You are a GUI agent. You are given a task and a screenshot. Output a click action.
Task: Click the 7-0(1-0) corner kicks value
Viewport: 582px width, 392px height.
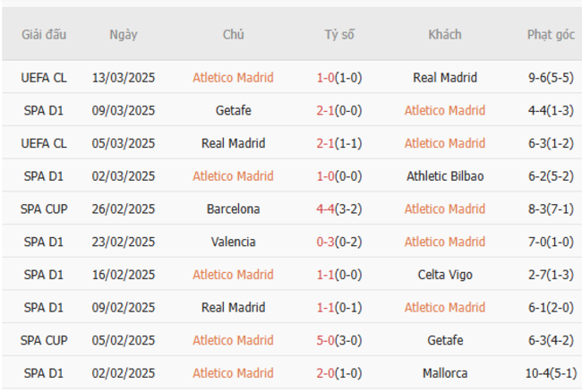click(x=552, y=242)
